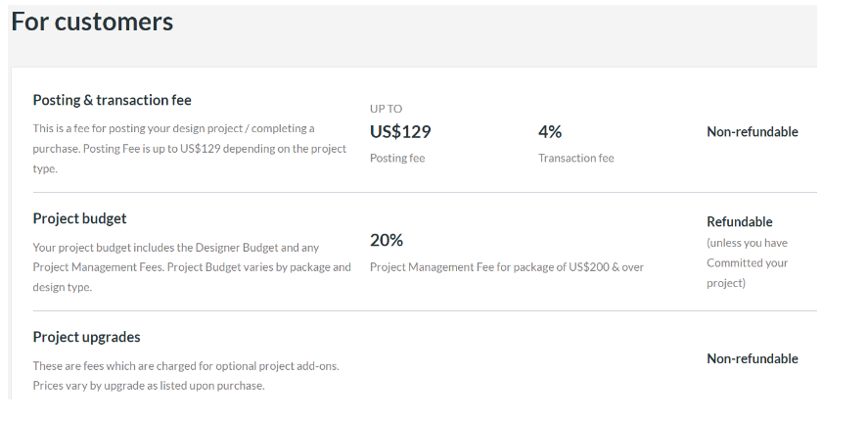The image size is (868, 423).
Task: Click the 20% management fee figure
Action: pos(387,240)
